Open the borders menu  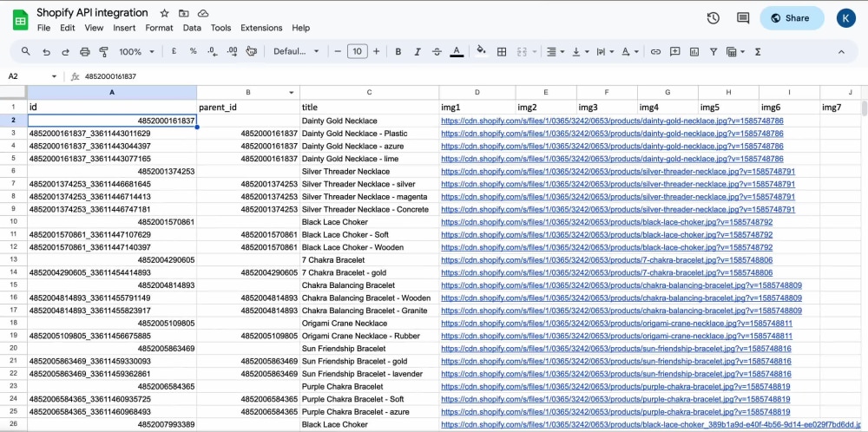tap(502, 51)
